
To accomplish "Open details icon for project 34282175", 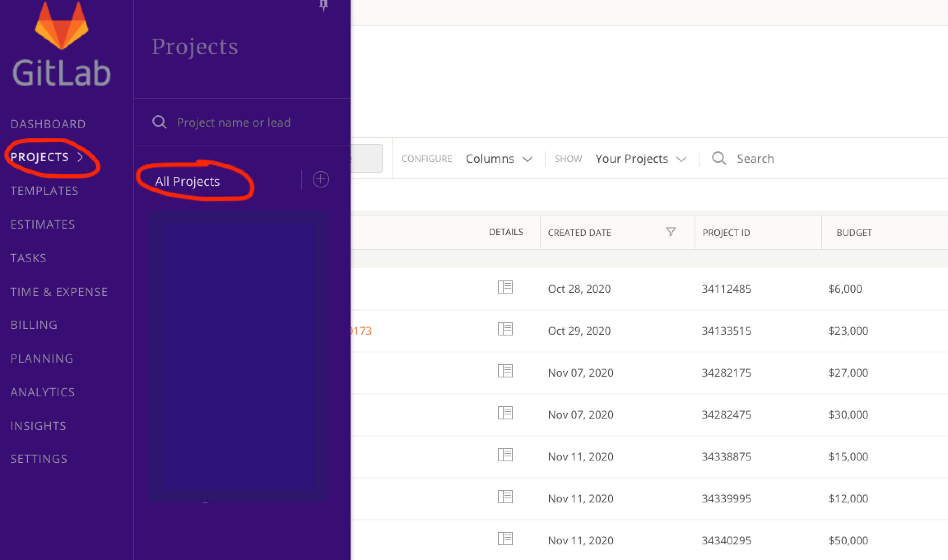I will [505, 371].
